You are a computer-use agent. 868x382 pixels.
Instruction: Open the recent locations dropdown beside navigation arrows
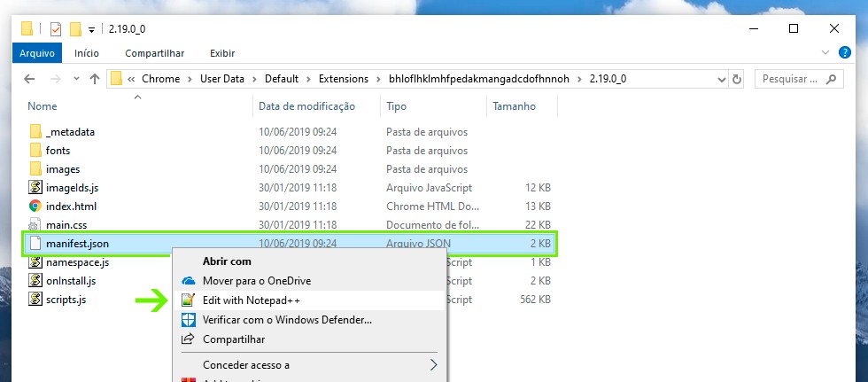[74, 80]
